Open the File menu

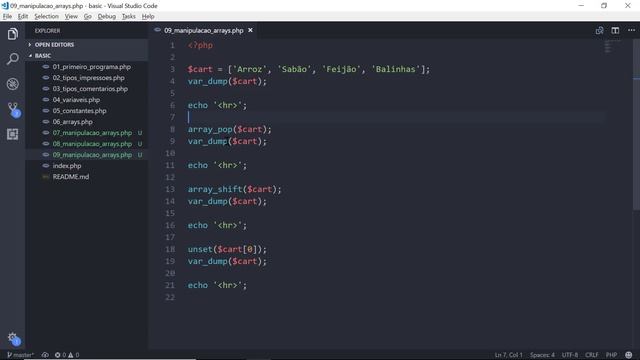coord(7,16)
